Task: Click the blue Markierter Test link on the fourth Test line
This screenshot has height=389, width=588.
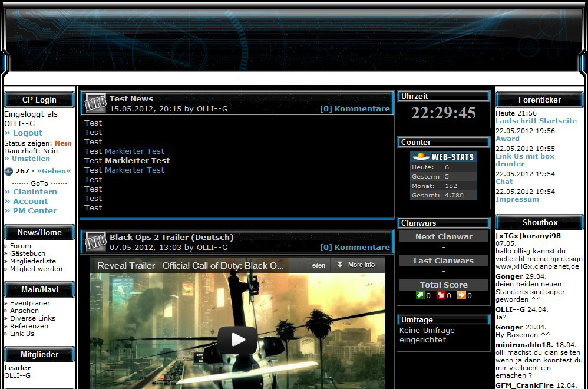Action: 134,151
